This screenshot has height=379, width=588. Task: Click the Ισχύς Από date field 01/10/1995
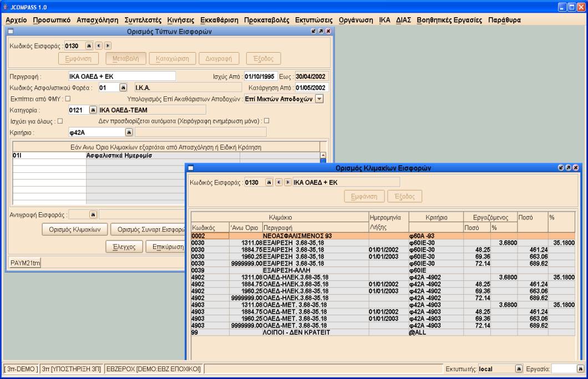click(261, 76)
